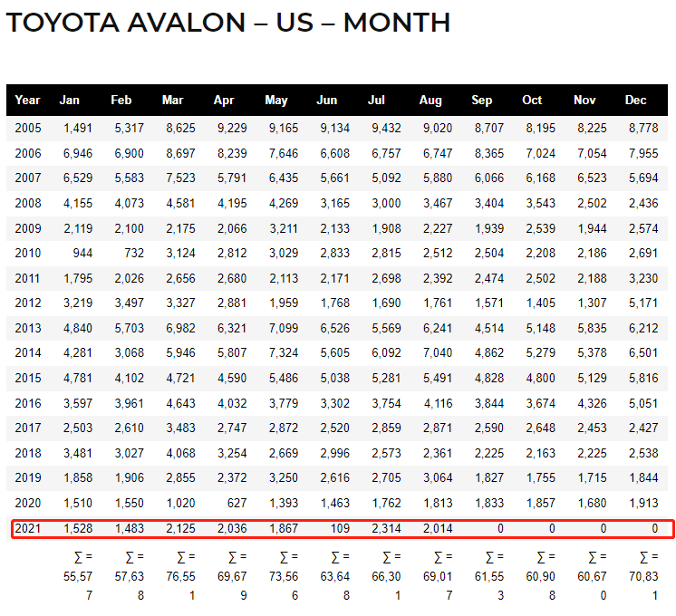Click the 2021 year row label
The height and width of the screenshot is (616, 676).
[28, 528]
